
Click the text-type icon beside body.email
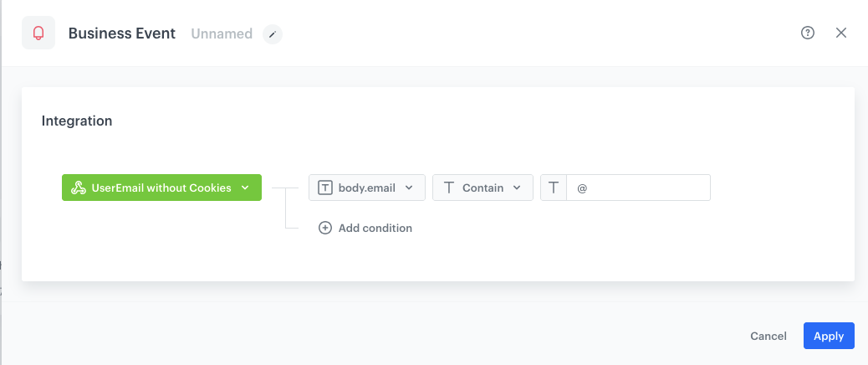pyautogui.click(x=325, y=188)
